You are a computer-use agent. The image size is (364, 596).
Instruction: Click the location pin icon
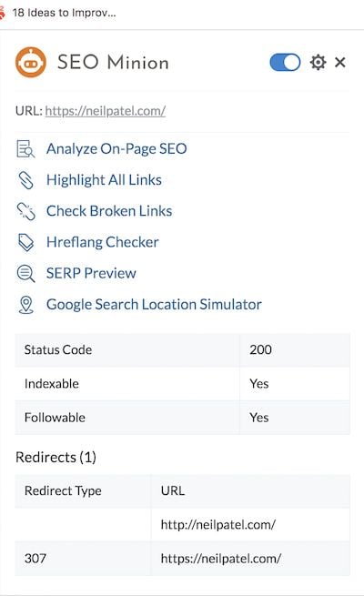[25, 305]
